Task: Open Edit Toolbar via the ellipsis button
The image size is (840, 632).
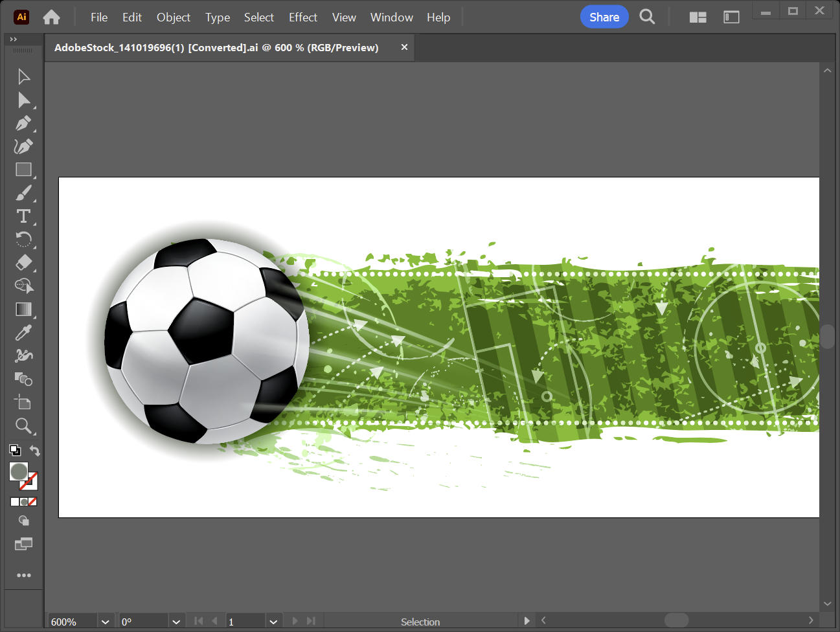Action: (x=23, y=575)
